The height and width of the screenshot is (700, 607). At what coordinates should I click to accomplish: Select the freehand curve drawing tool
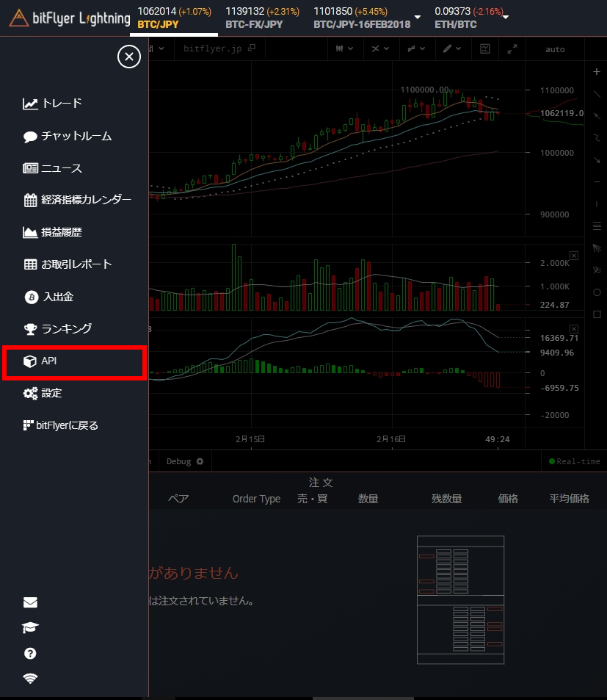pos(597,138)
